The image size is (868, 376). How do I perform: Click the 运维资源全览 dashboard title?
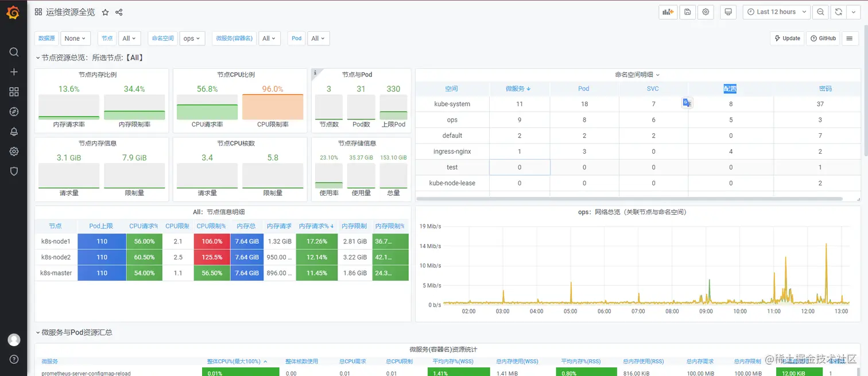point(71,12)
